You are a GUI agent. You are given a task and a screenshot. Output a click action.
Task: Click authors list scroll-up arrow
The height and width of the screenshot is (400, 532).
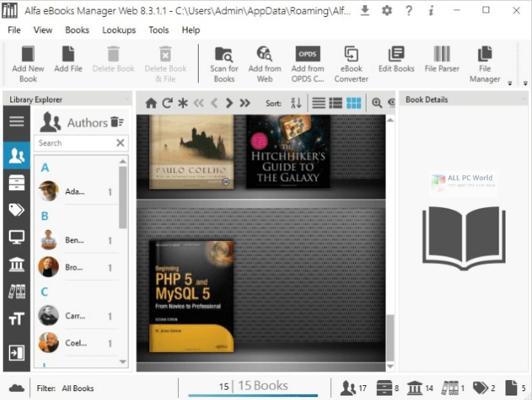(x=123, y=161)
